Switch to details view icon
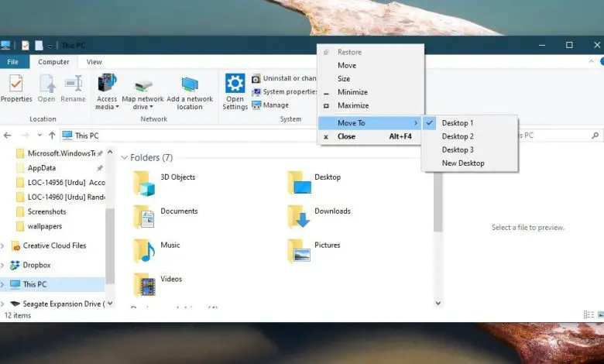The height and width of the screenshot is (364, 604). pos(589,314)
